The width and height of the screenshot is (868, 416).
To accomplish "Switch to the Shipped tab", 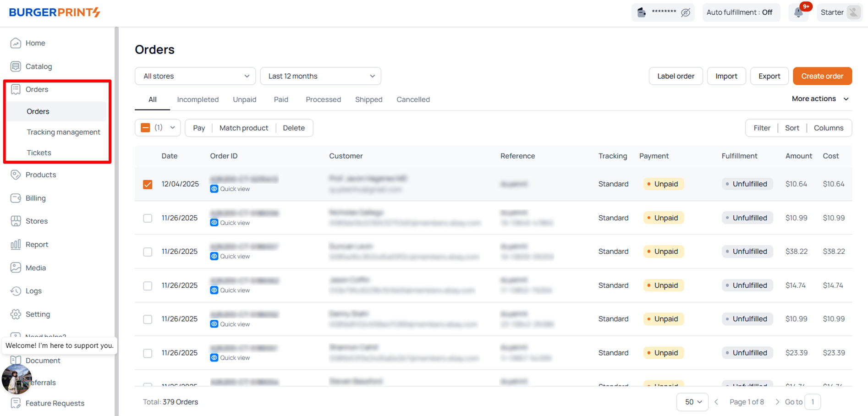I will [368, 99].
